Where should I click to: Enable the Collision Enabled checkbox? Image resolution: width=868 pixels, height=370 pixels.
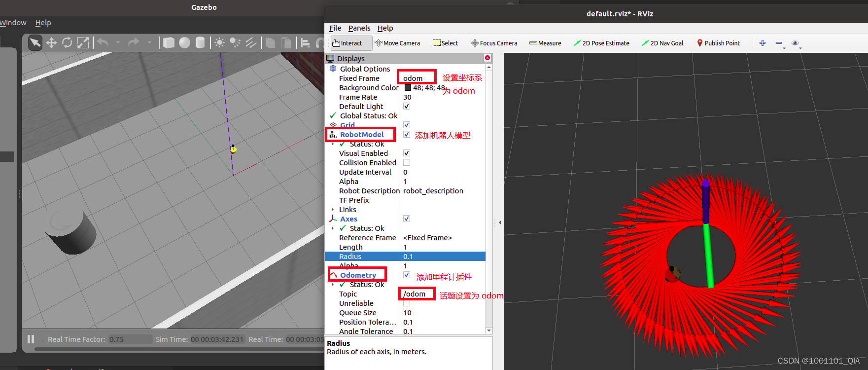click(x=407, y=162)
